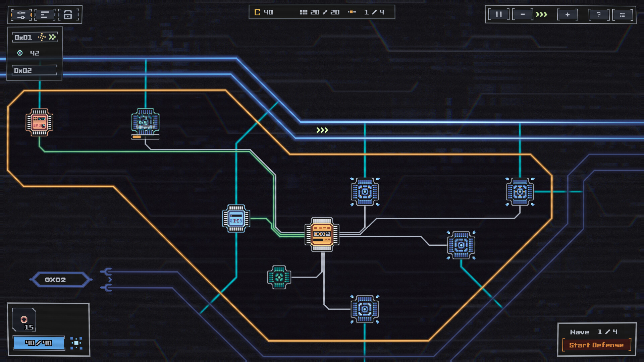Select the 0x02 wave tab
644x362 pixels.
pos(35,70)
